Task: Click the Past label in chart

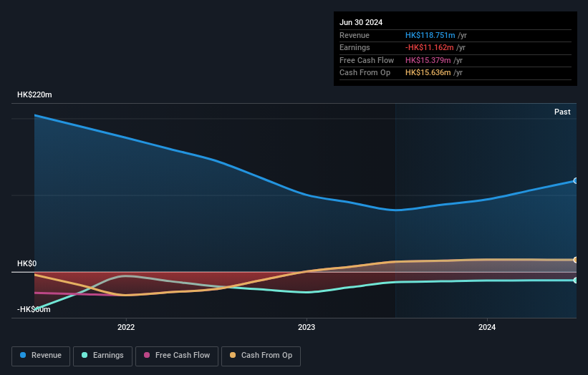Action: 562,112
